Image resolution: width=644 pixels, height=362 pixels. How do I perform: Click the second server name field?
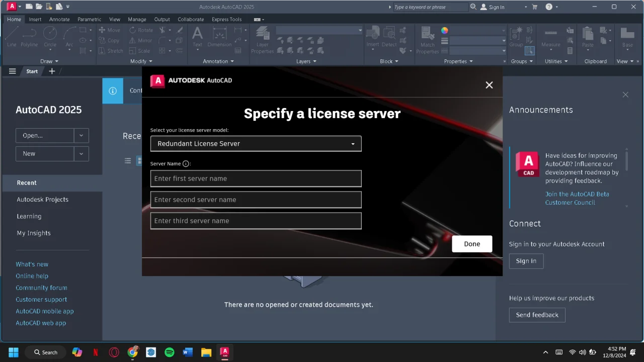point(256,200)
